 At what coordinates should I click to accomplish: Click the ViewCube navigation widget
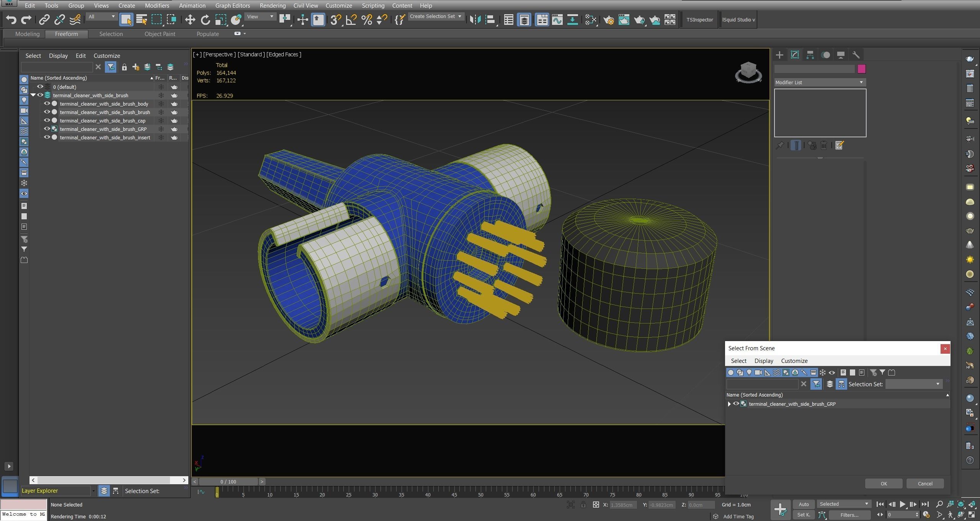748,72
